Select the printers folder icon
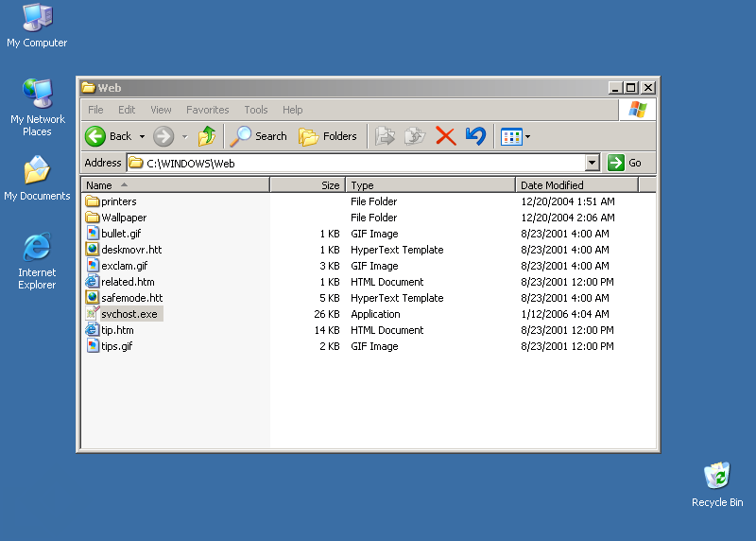Image resolution: width=756 pixels, height=541 pixels. pos(92,201)
